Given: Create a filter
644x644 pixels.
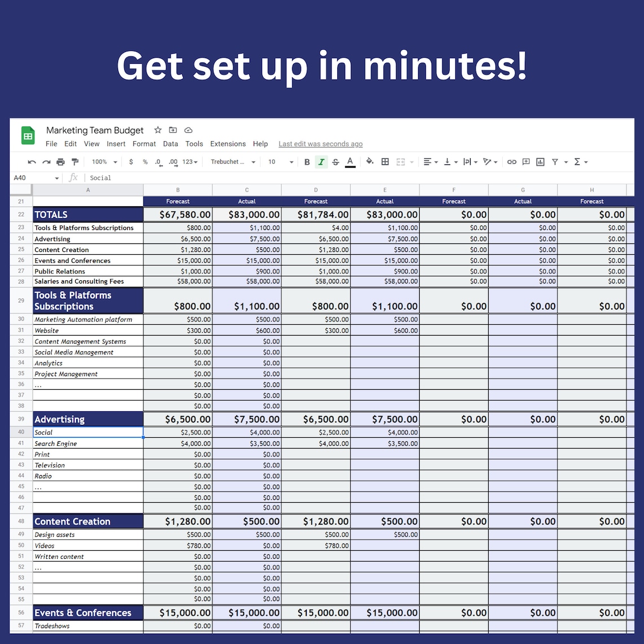Looking at the screenshot, I should click(555, 162).
